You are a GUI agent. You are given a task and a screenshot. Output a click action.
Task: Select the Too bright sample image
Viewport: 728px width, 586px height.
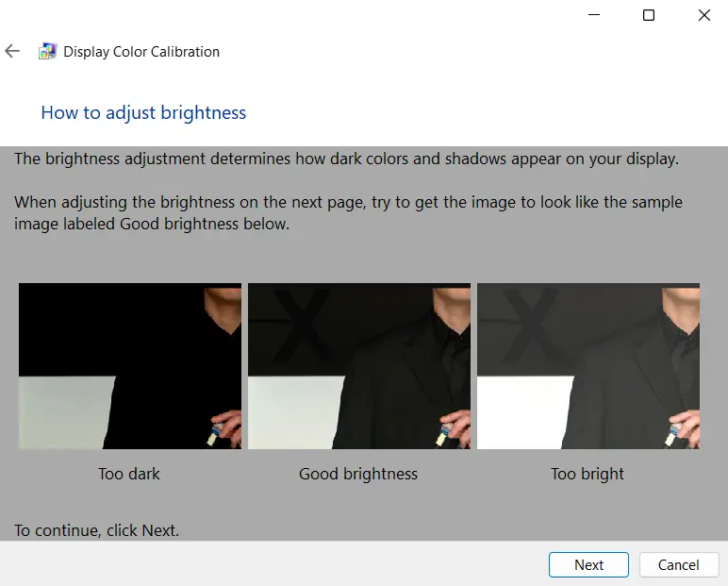pyautogui.click(x=588, y=366)
